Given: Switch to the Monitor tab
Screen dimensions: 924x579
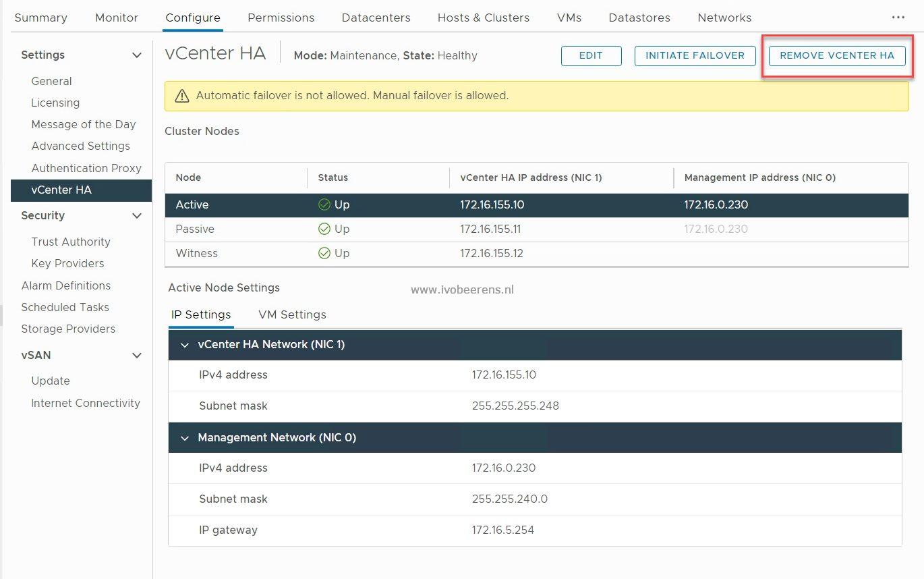Looking at the screenshot, I should [x=117, y=18].
